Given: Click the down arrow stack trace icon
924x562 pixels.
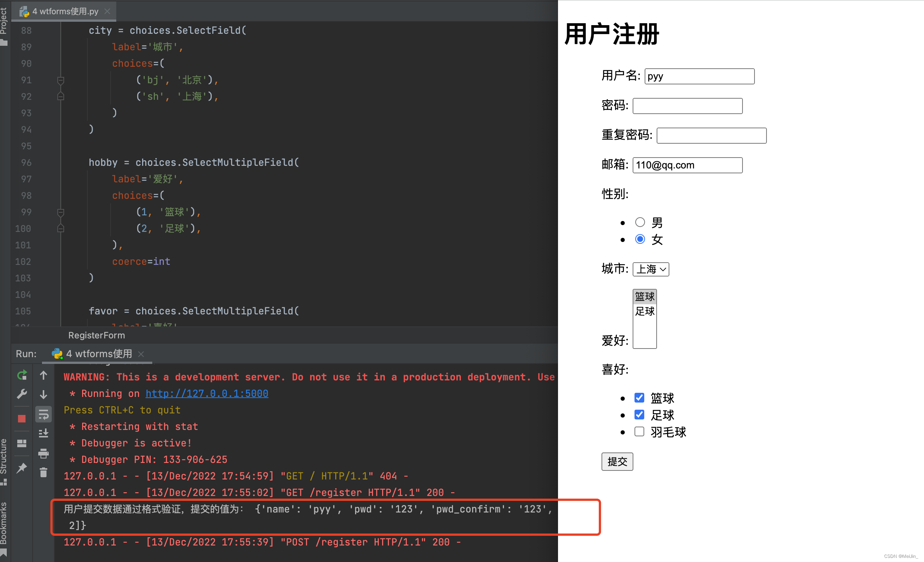Looking at the screenshot, I should [x=43, y=394].
